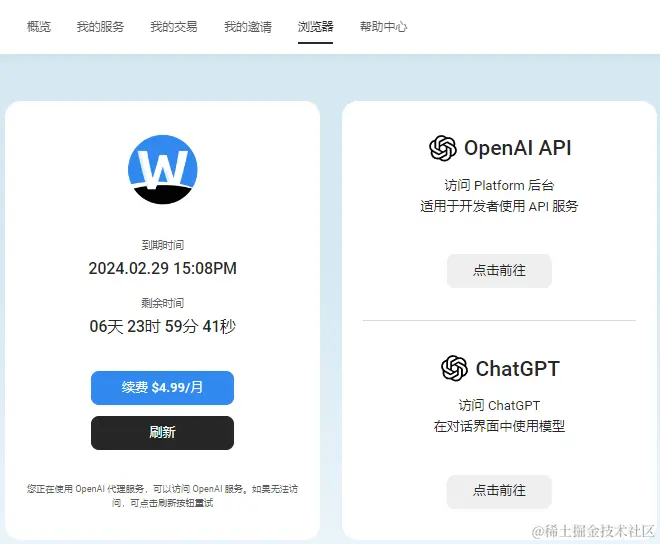Click the OpenAI API heading
This screenshot has width=660, height=544.
(x=518, y=148)
